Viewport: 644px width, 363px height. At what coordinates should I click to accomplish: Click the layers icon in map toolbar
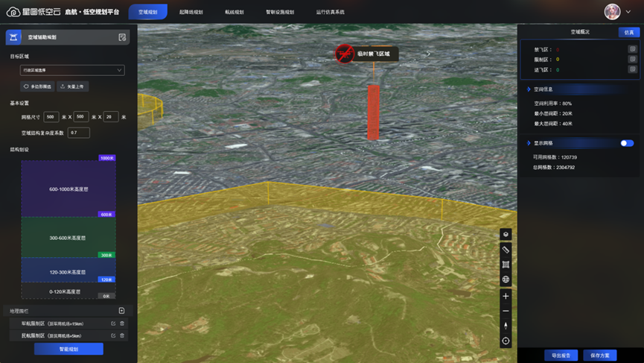tap(506, 234)
